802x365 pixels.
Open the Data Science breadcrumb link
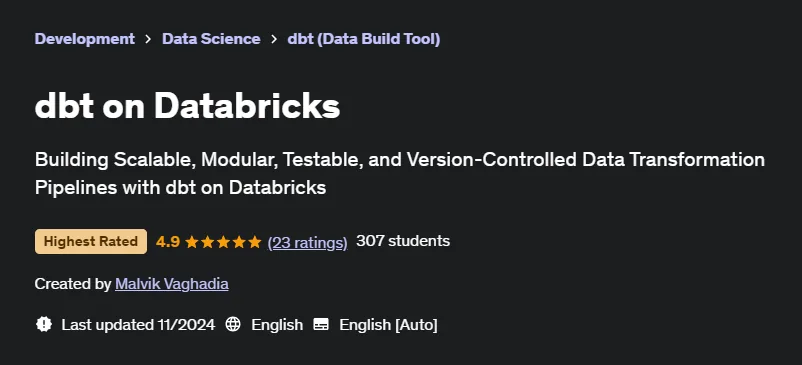pyautogui.click(x=211, y=39)
